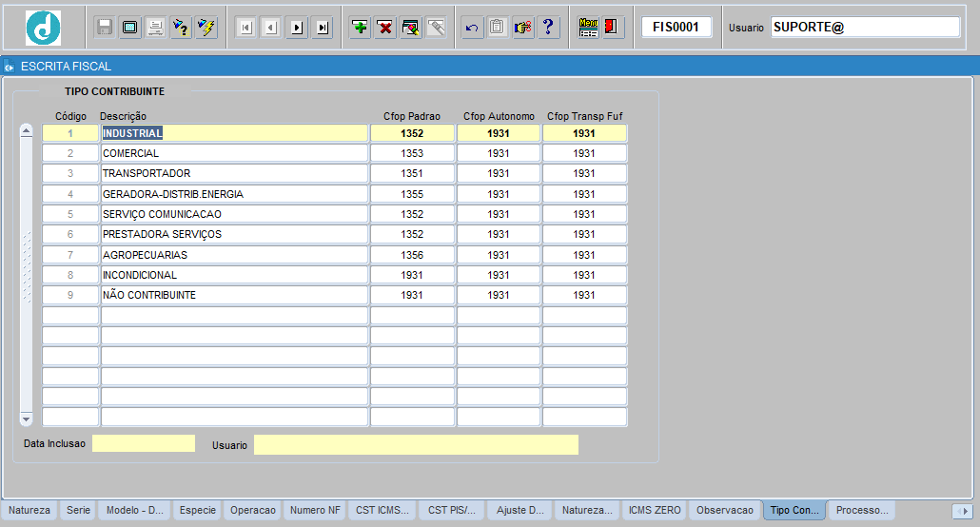Image resolution: width=980 pixels, height=527 pixels.
Task: Click the pointing hand icon
Action: 523,27
